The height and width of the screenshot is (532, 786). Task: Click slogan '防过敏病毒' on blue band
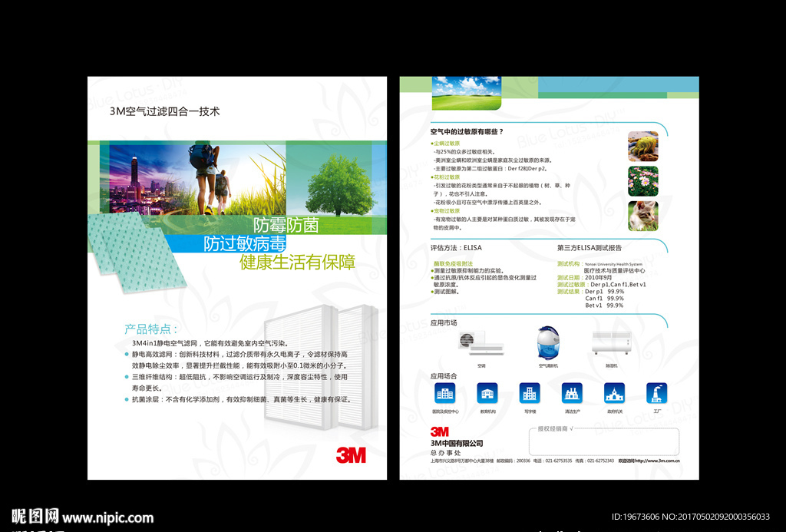pos(245,243)
